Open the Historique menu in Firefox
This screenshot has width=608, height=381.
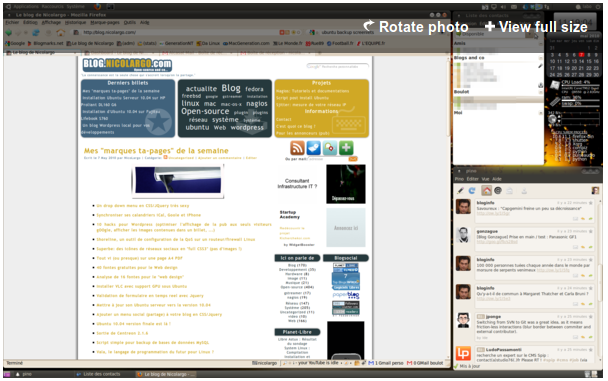[76, 22]
